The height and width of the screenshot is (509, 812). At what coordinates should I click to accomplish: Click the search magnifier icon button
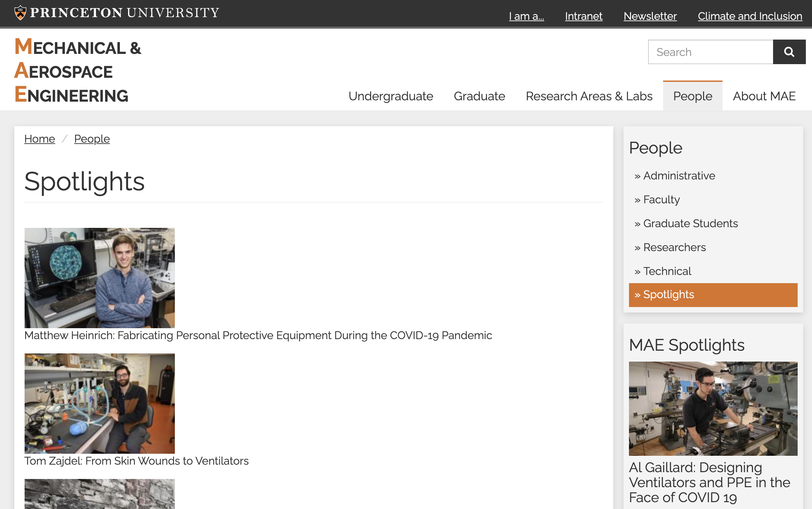pyautogui.click(x=789, y=52)
